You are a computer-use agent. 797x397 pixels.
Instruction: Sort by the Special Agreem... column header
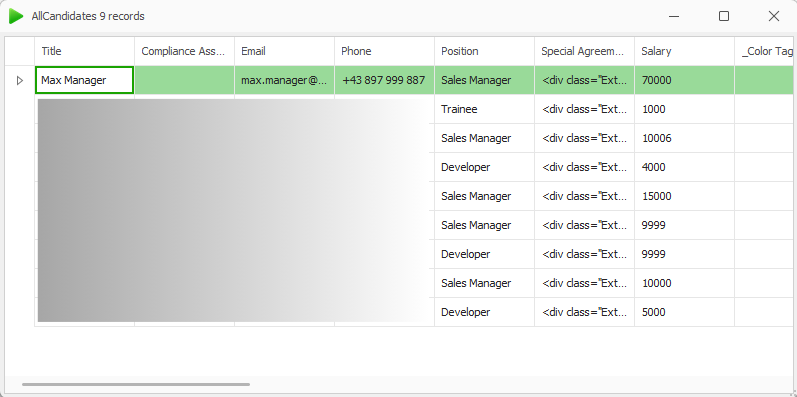coord(585,51)
